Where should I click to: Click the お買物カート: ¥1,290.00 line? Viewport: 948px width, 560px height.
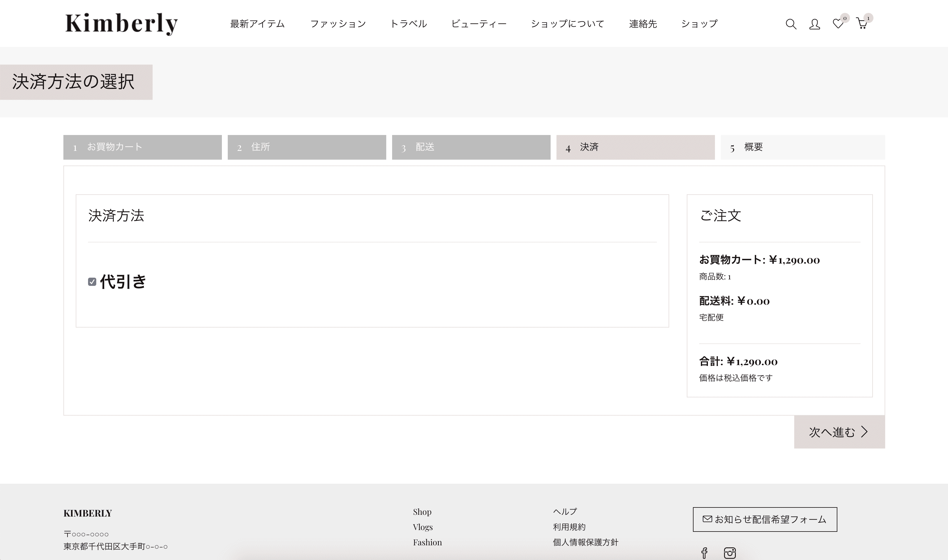pos(759,260)
